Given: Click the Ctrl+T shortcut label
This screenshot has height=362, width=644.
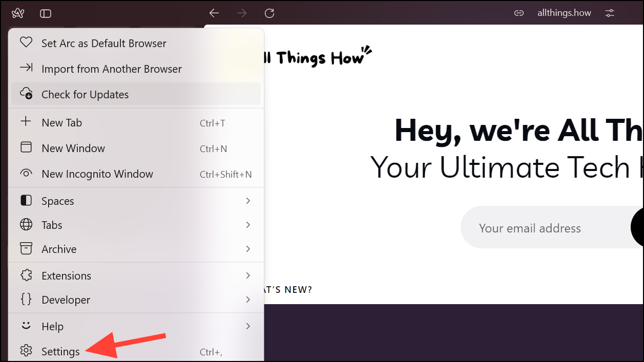Looking at the screenshot, I should (x=213, y=123).
